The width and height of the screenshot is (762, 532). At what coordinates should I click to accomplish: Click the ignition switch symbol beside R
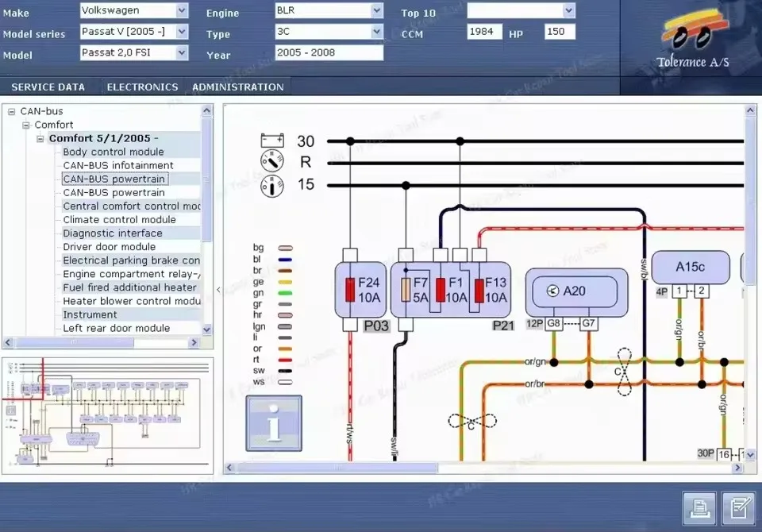(271, 162)
